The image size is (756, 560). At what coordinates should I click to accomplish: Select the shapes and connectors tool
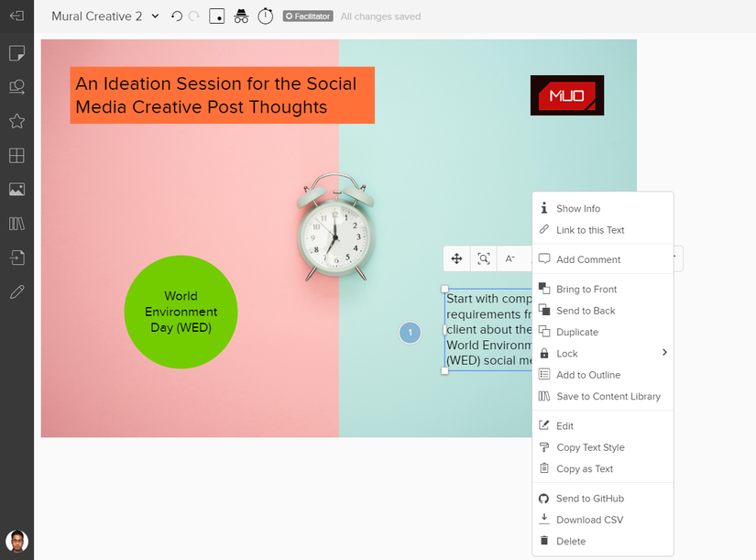click(x=16, y=87)
